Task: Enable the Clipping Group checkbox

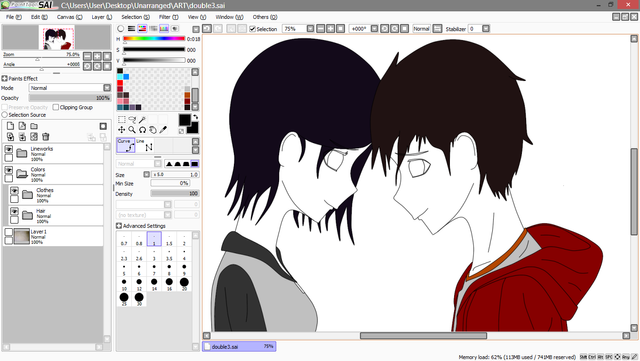Action: pos(56,107)
